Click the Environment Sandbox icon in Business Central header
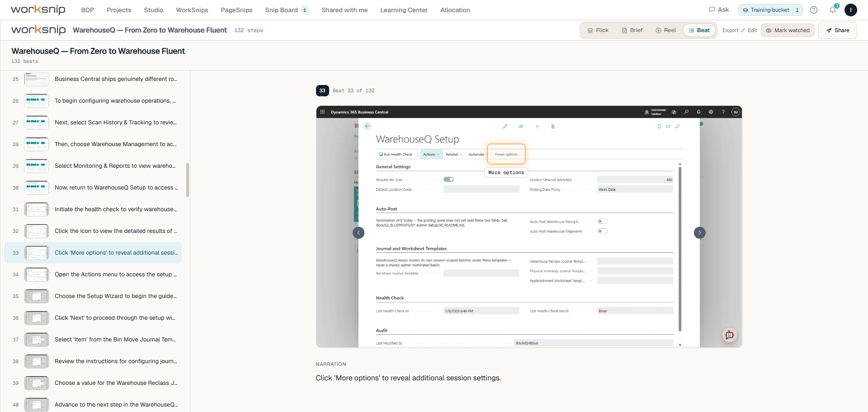This screenshot has height=412, width=868. (x=646, y=112)
